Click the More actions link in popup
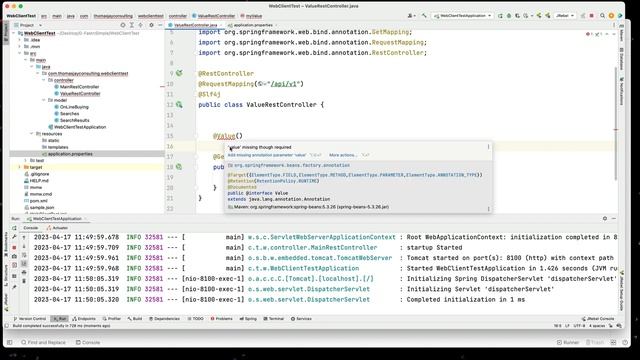Viewport: 640px width, 360px height. point(343,155)
